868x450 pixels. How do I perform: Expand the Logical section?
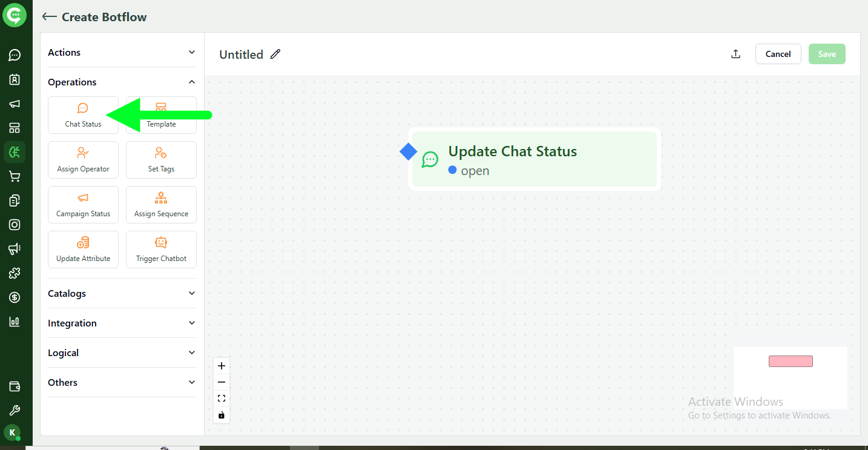(121, 352)
